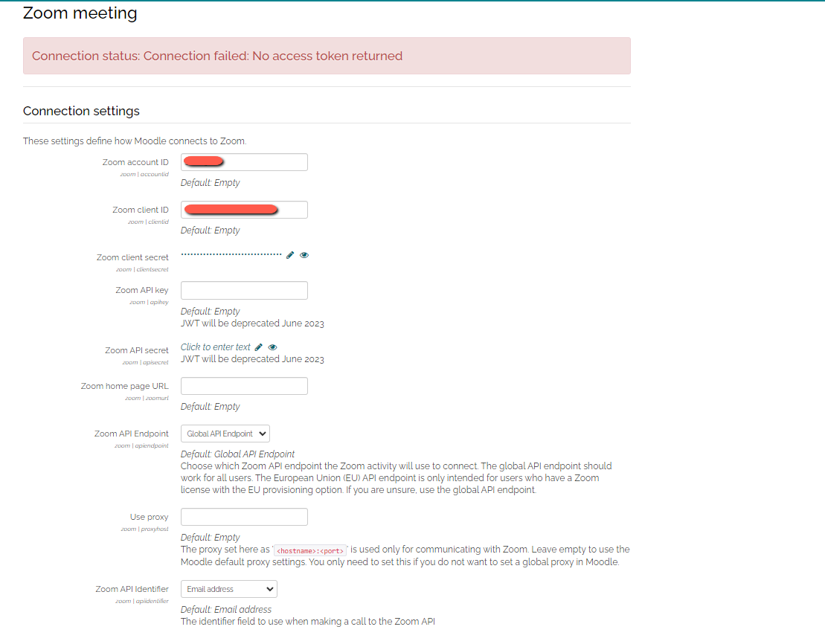Image resolution: width=825 pixels, height=644 pixels.
Task: Click the Use proxy input field
Action: point(244,516)
